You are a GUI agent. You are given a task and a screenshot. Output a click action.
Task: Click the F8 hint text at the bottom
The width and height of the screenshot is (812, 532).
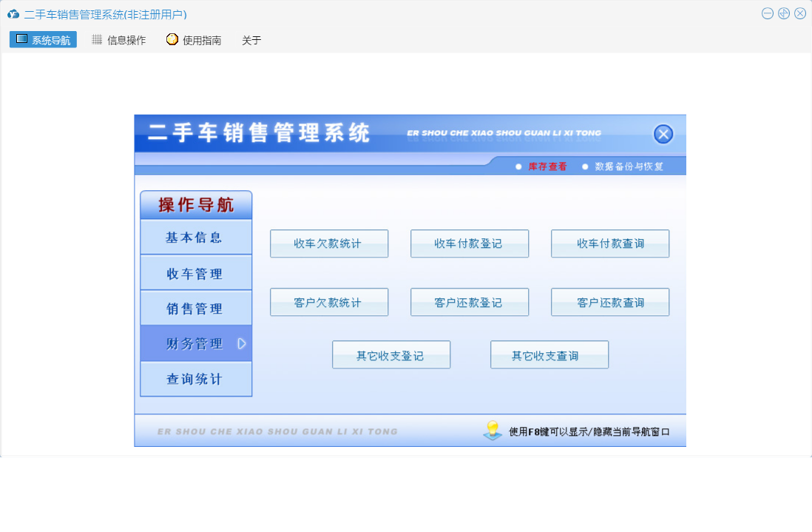pos(589,431)
